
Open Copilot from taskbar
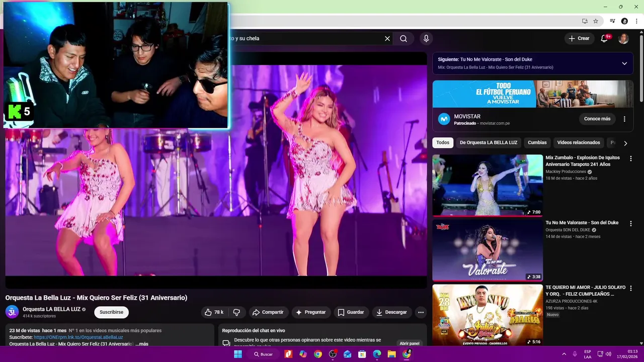pyautogui.click(x=303, y=354)
